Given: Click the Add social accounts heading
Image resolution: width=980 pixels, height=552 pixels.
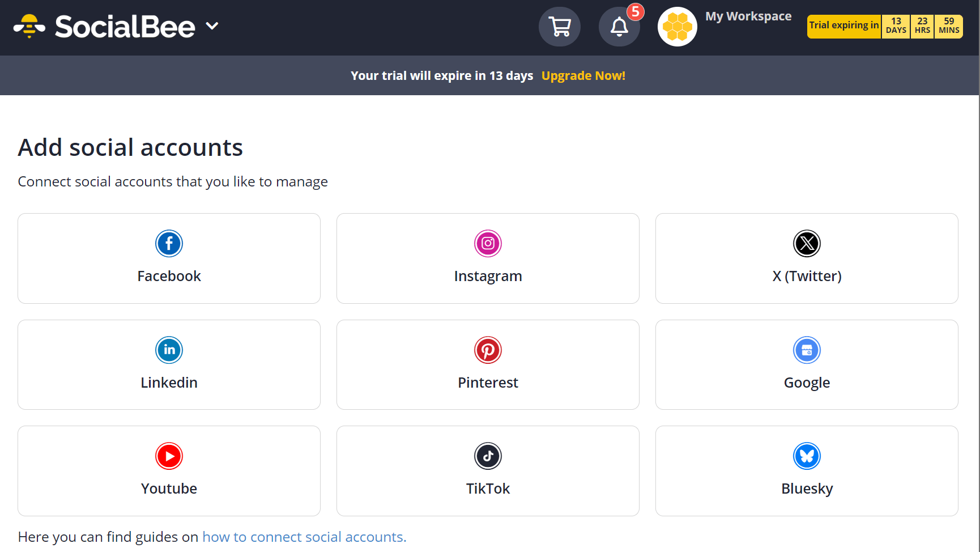Looking at the screenshot, I should (x=130, y=147).
